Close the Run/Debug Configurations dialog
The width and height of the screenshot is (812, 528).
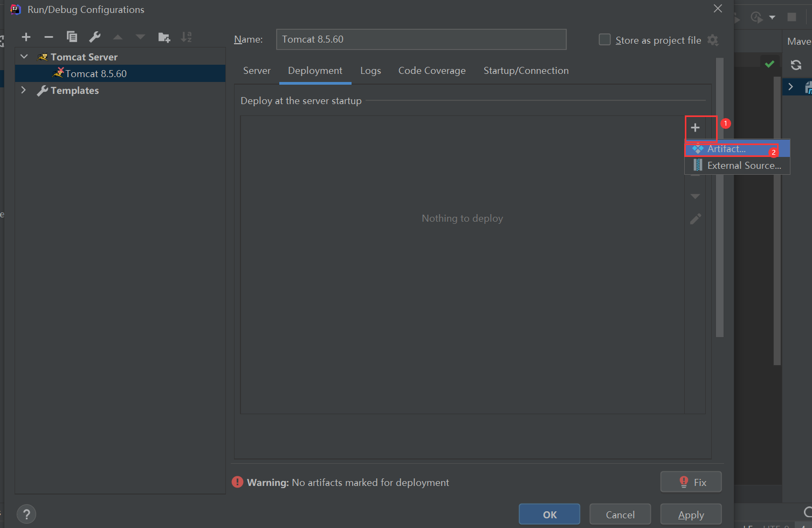(718, 9)
